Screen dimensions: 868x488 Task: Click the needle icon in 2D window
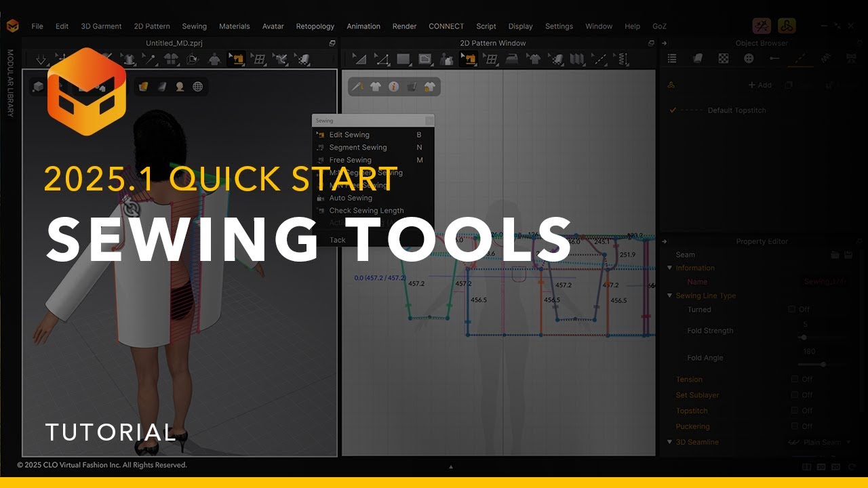click(358, 86)
